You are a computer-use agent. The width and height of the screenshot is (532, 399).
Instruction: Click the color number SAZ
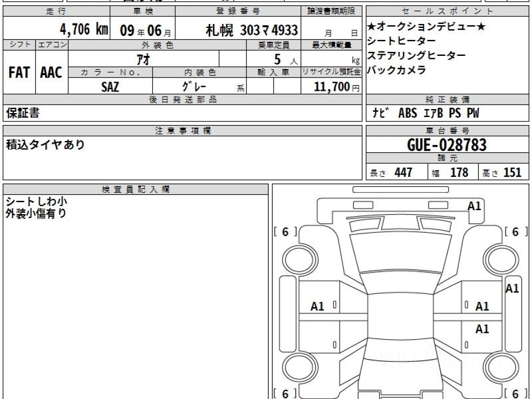coord(110,87)
